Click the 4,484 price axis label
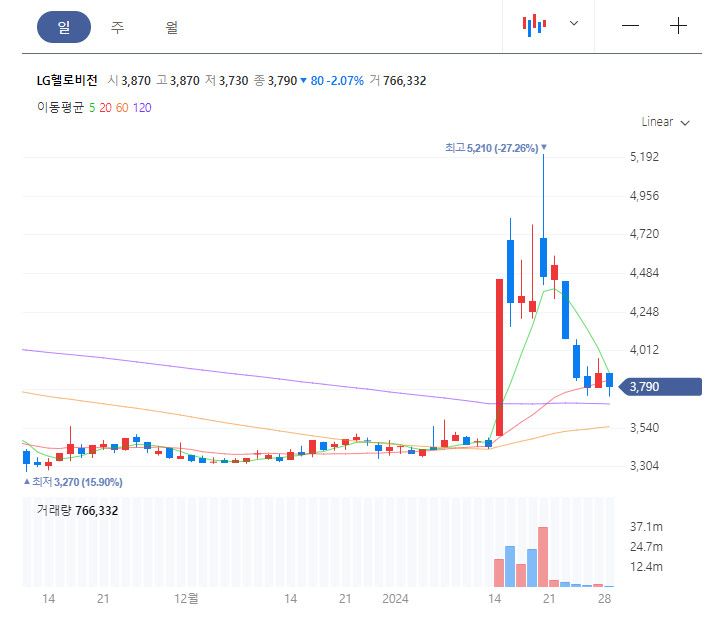This screenshot has height=630, width=715. (x=644, y=273)
